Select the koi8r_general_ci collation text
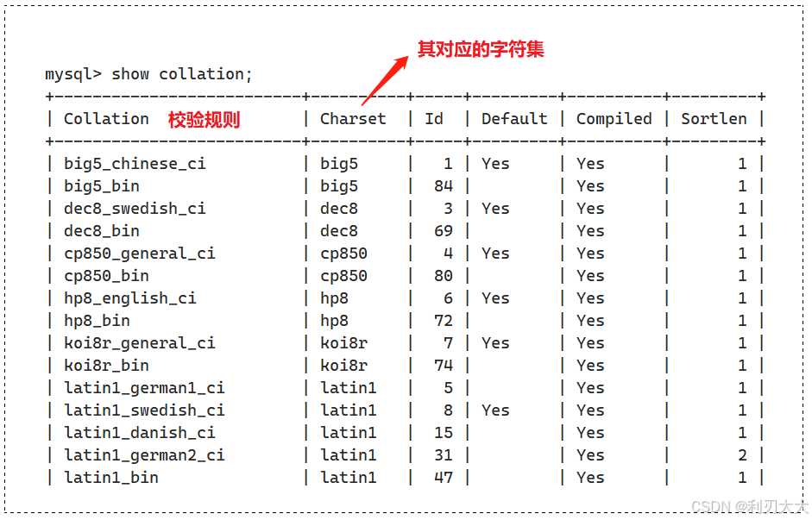Viewport: 812px width, 520px height. pos(139,343)
